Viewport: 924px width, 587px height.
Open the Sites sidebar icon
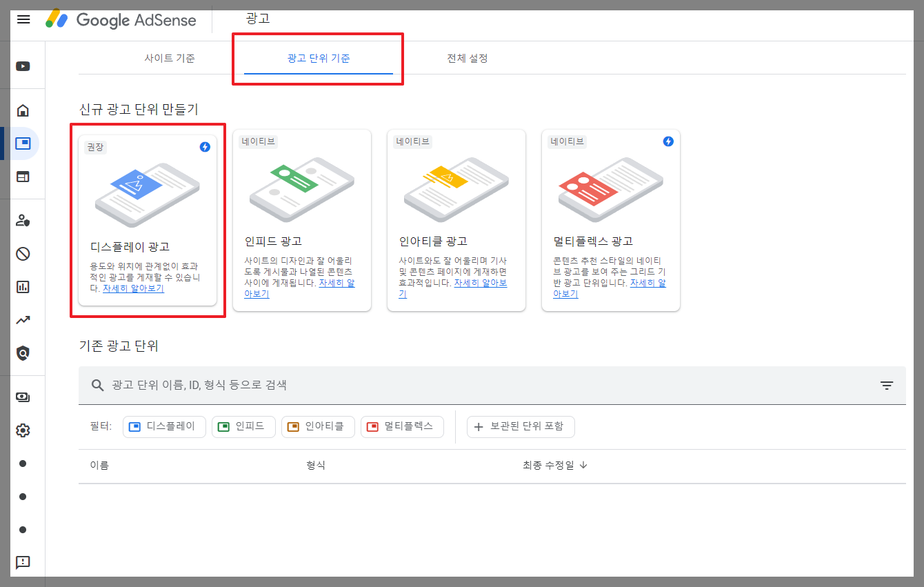tap(23, 176)
